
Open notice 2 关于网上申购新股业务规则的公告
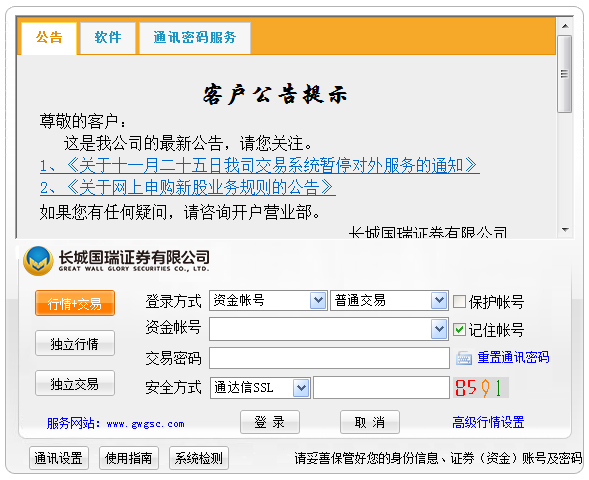187,187
